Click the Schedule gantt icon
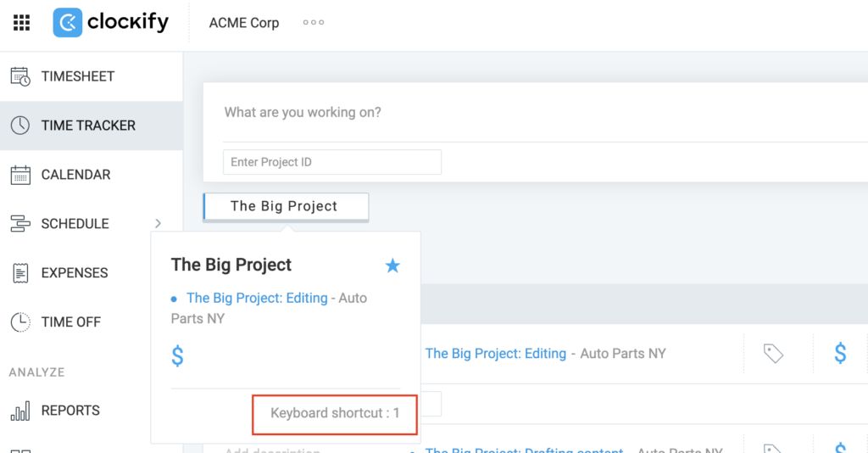The width and height of the screenshot is (868, 453). coord(20,224)
